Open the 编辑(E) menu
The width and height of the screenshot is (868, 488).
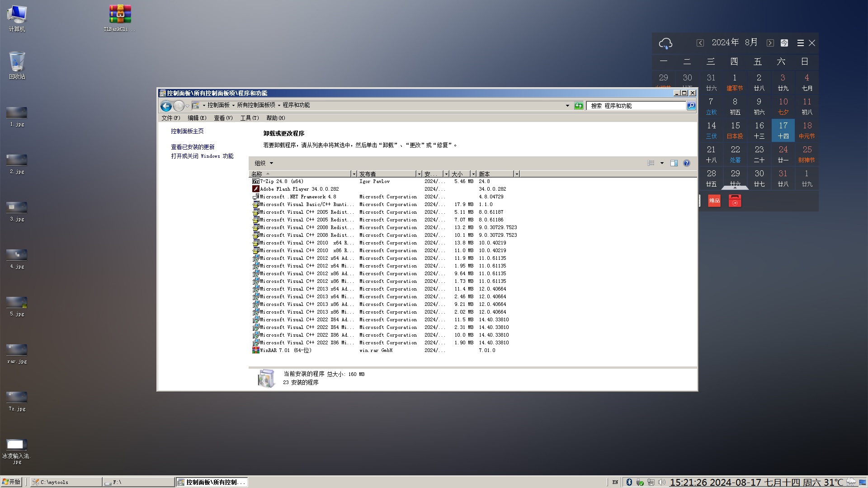(x=197, y=118)
